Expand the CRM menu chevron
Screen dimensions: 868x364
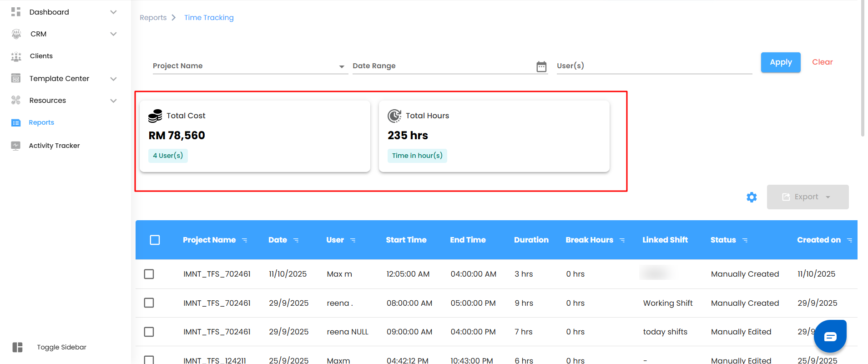[x=113, y=34]
